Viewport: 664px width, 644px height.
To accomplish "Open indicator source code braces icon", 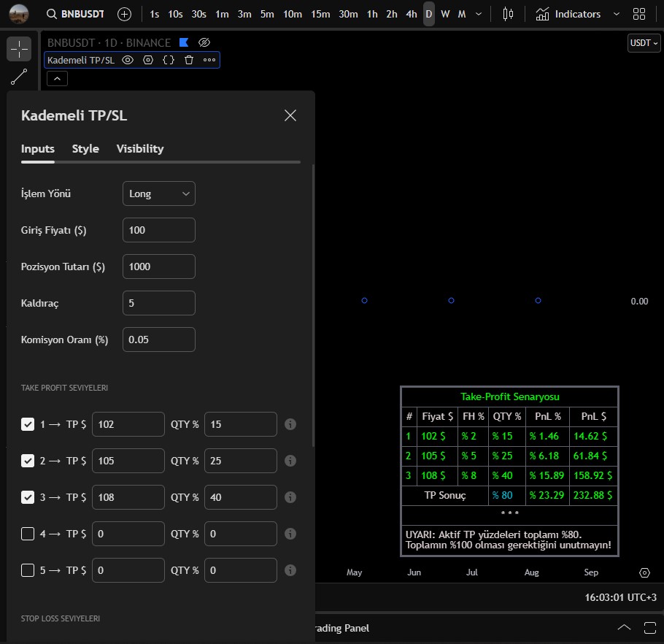I will pos(169,60).
